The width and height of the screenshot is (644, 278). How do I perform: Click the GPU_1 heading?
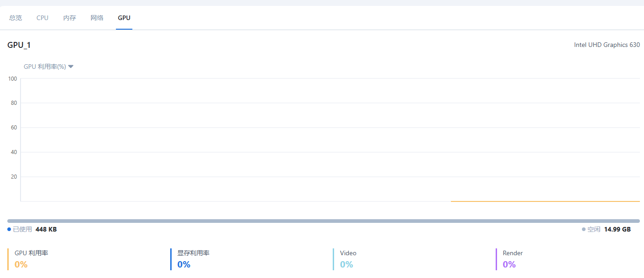pyautogui.click(x=19, y=45)
